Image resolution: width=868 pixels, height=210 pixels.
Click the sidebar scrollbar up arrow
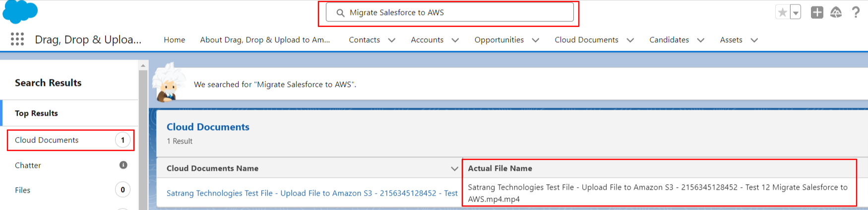[x=143, y=65]
